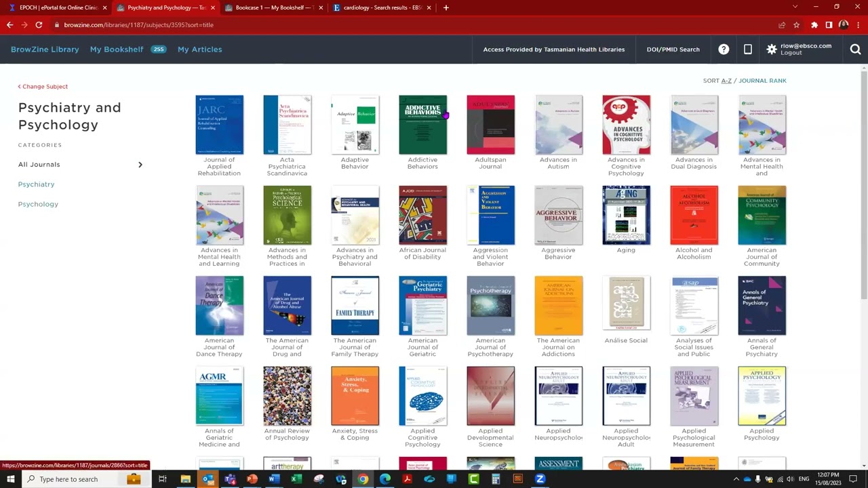Open Adobe Acrobat from the taskbar
The width and height of the screenshot is (868, 488).
click(407, 479)
